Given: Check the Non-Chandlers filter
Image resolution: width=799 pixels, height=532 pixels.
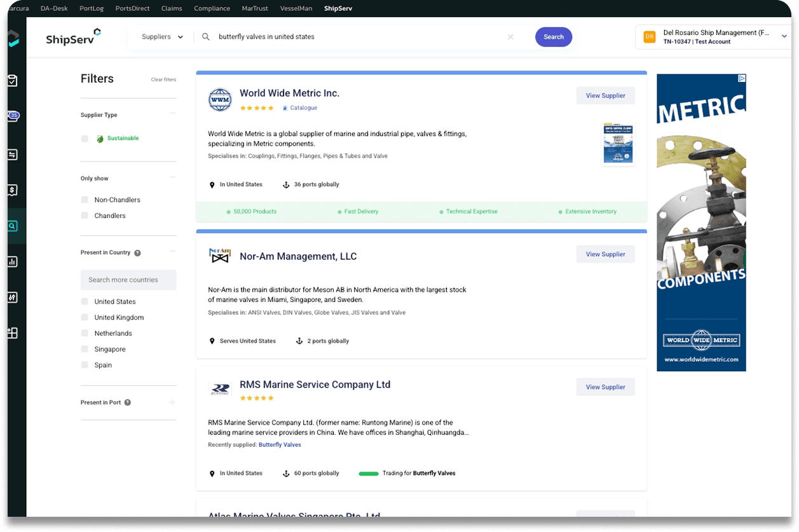Looking at the screenshot, I should coord(85,200).
